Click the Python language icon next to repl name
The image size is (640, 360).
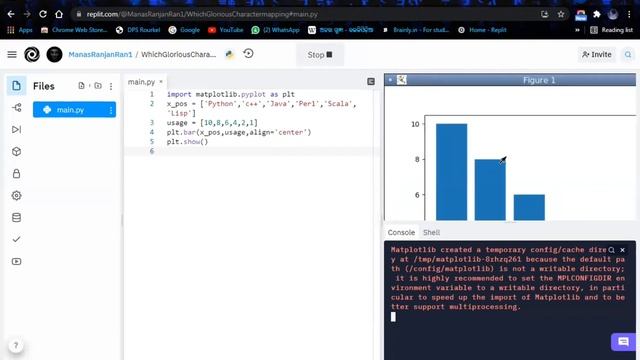230,54
